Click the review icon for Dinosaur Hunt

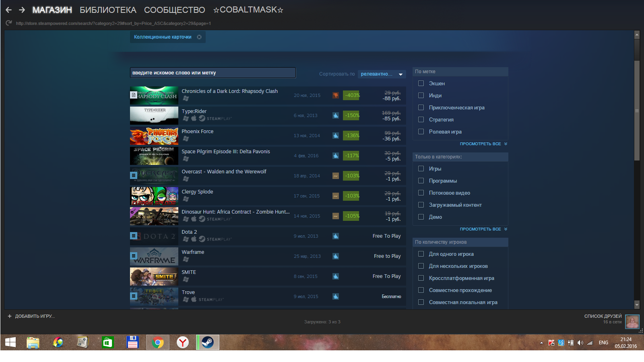point(336,216)
